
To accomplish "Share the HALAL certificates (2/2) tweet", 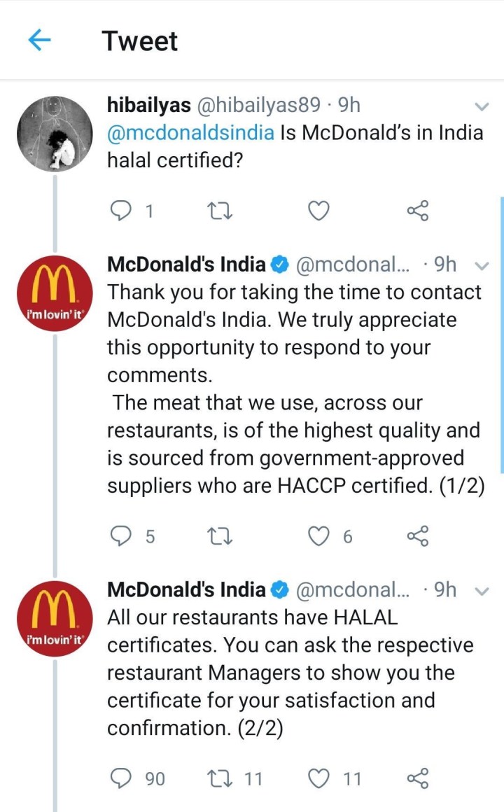I will (x=417, y=778).
